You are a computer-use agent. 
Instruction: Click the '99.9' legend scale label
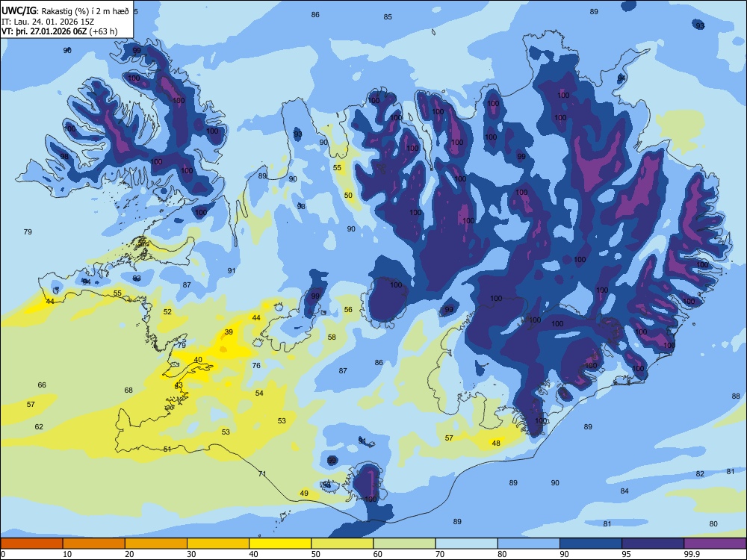pos(692,554)
